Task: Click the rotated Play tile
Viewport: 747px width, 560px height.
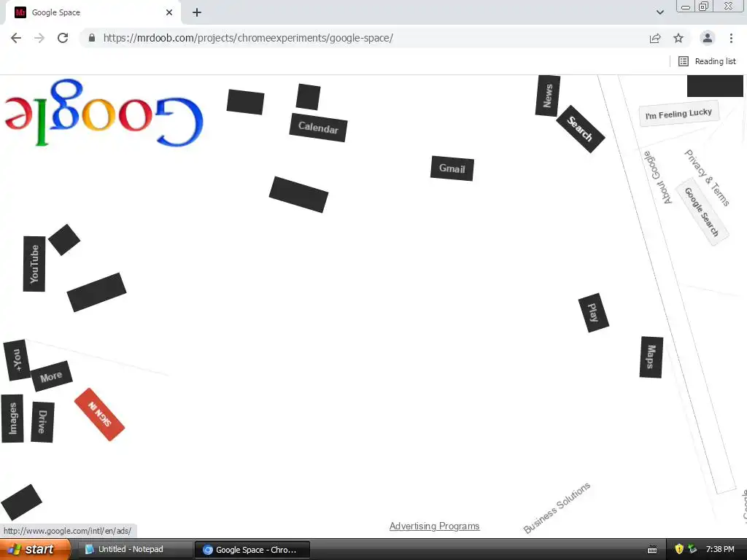Action: coord(594,312)
